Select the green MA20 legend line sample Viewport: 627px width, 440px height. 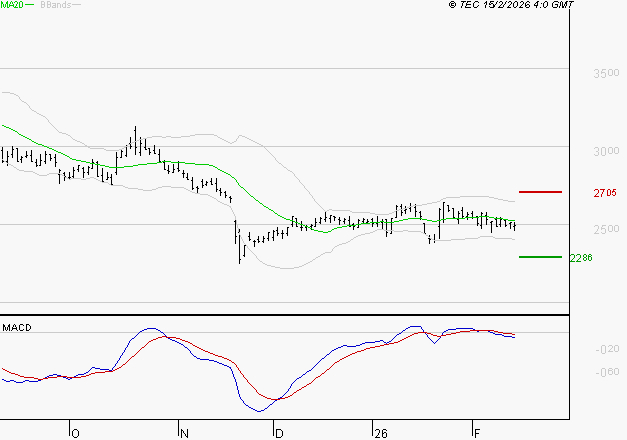pyautogui.click(x=29, y=5)
